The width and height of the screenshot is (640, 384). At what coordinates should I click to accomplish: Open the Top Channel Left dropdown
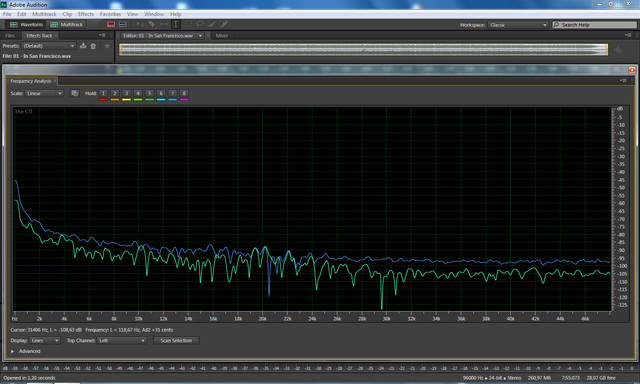coord(121,340)
